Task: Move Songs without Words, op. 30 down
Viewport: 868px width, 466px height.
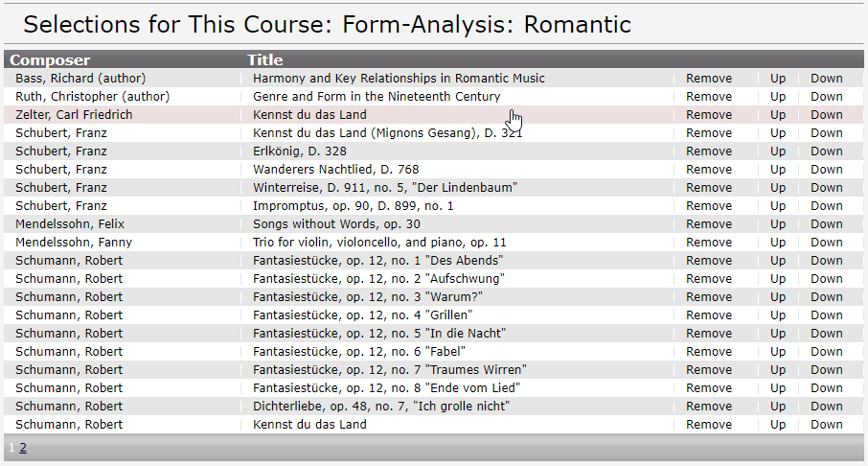Action: [x=827, y=224]
